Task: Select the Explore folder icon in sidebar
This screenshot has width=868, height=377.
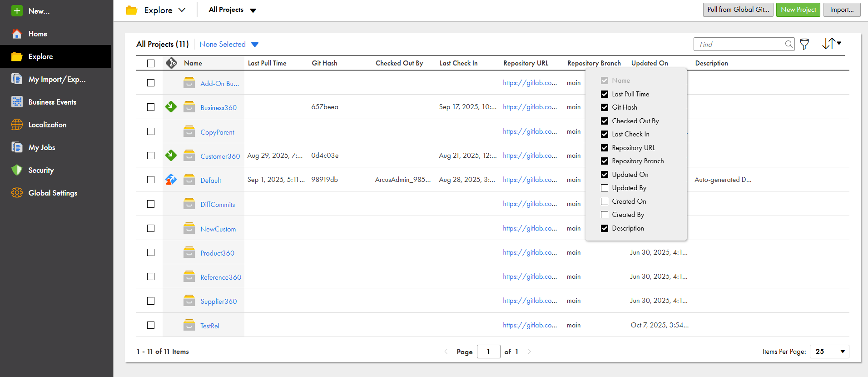Action: click(x=17, y=56)
